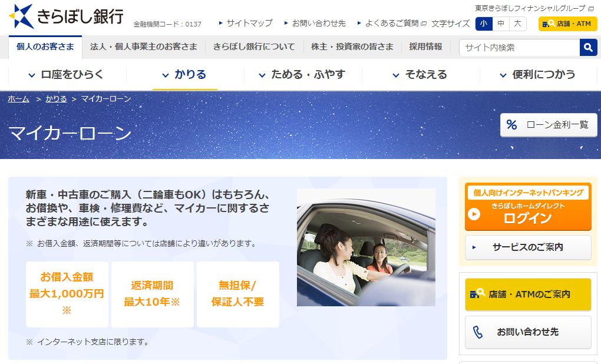Viewport: 601px width, 364px height.
Task: Click the サービスのご案内 button
Action: (528, 247)
